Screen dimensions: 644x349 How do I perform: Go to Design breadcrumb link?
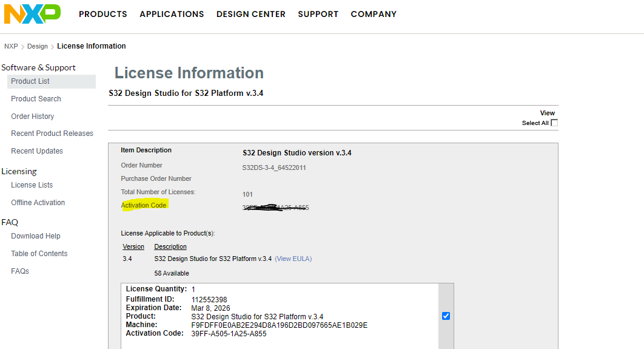[x=38, y=46]
